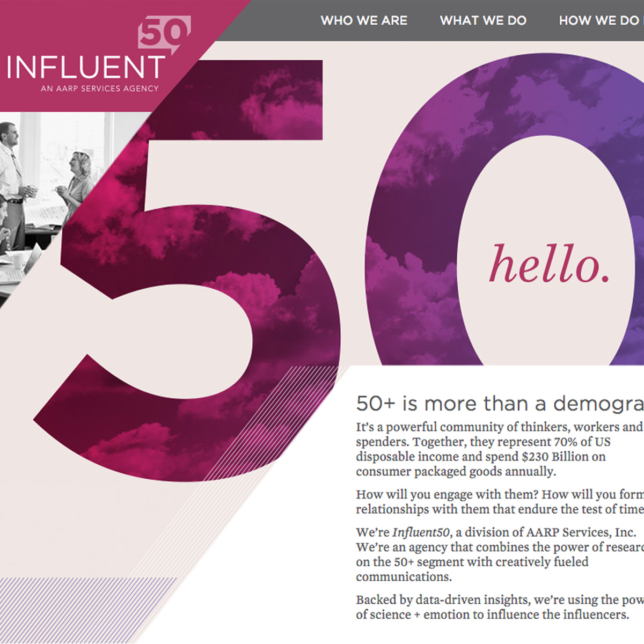Open the WHAT WE DO menu item
Image resolution: width=644 pixels, height=644 pixels.
483,20
